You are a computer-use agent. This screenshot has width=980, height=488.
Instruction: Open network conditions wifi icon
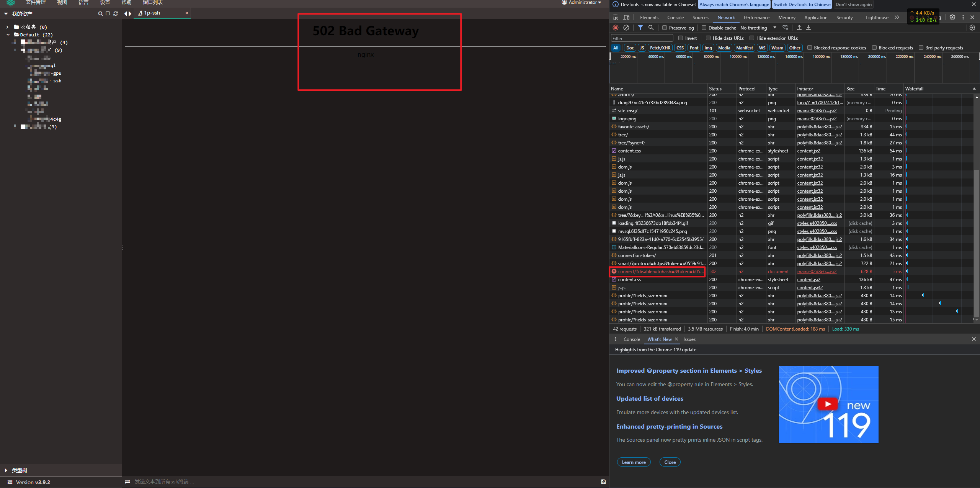[x=785, y=28]
